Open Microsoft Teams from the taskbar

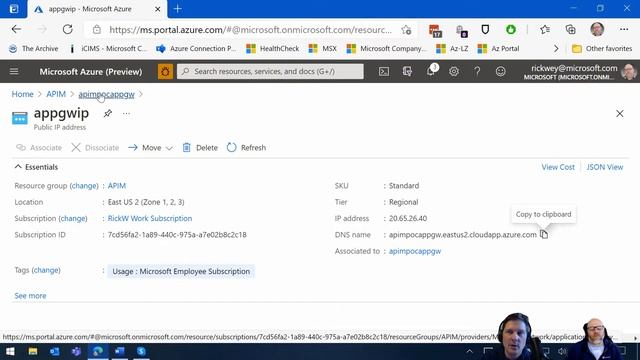pyautogui.click(x=76, y=351)
